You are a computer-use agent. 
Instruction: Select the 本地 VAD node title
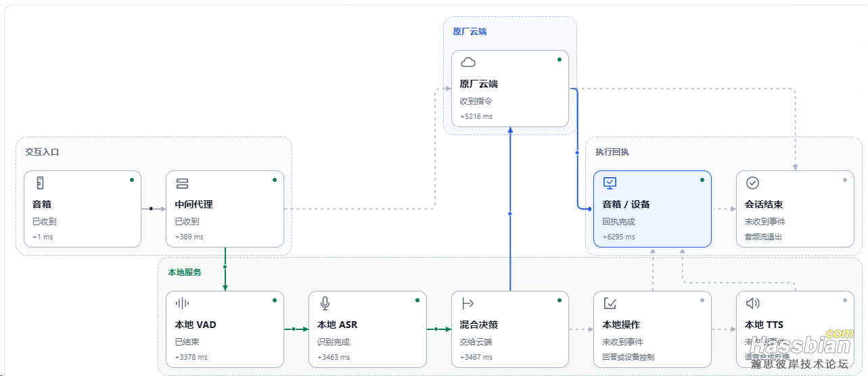[196, 325]
